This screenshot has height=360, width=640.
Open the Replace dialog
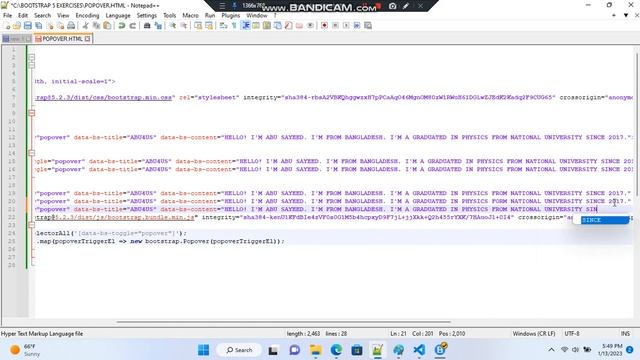(158, 26)
